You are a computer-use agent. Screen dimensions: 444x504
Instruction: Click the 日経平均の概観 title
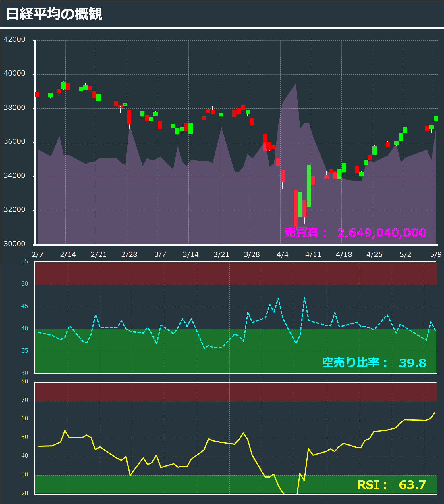[54, 14]
